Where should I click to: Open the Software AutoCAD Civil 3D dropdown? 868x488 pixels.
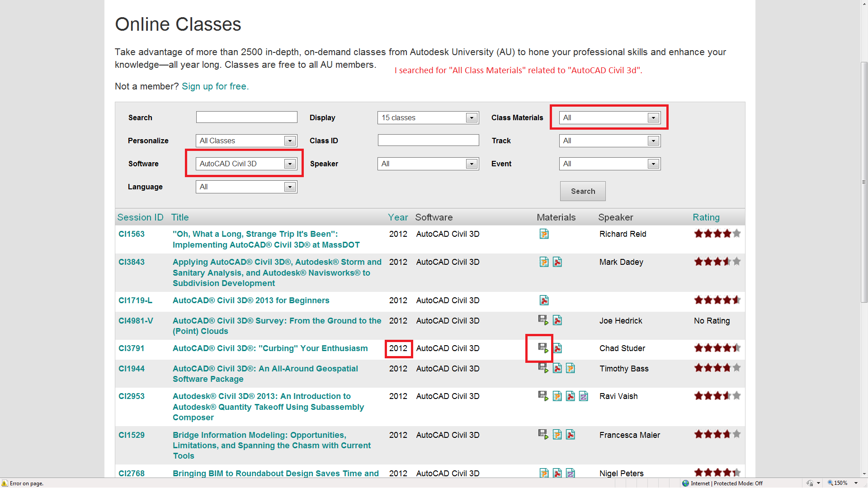pos(246,164)
